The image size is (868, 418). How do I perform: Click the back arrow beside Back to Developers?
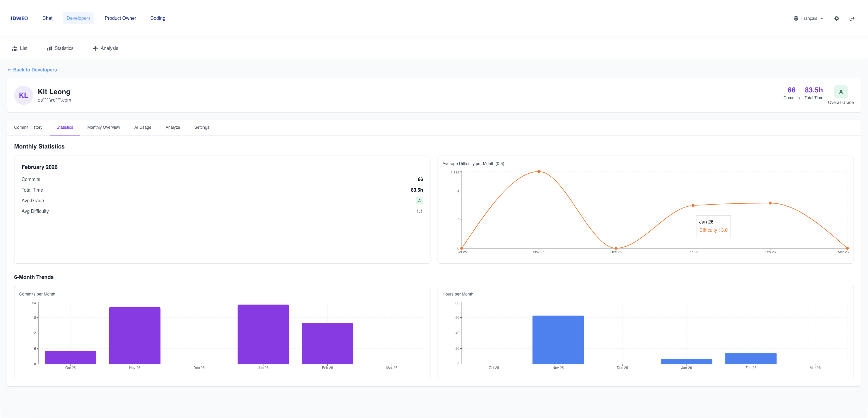(9, 69)
